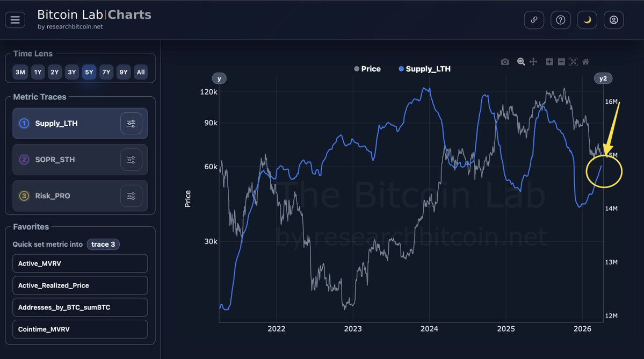Select the pan arrows tool
The image size is (644, 359).
pyautogui.click(x=533, y=62)
